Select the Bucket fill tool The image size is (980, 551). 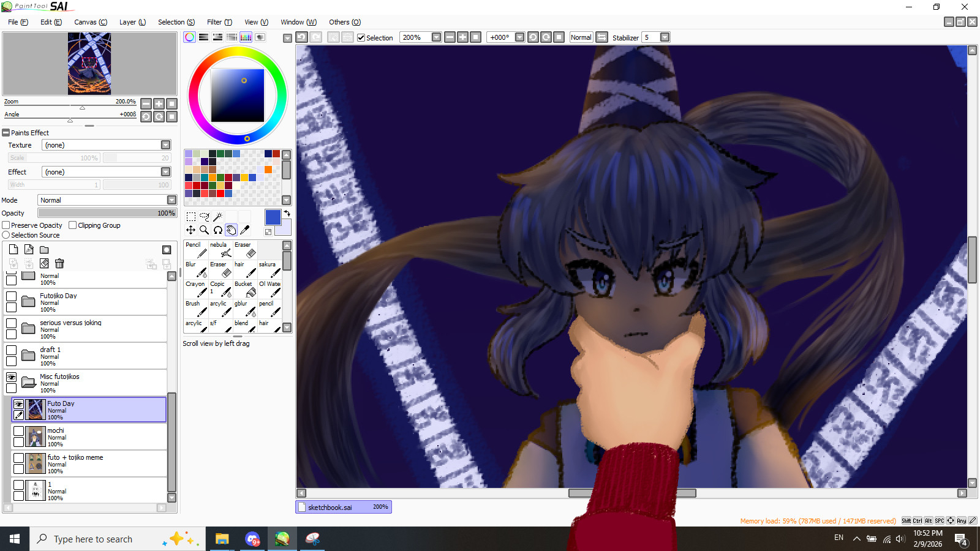[x=245, y=289]
